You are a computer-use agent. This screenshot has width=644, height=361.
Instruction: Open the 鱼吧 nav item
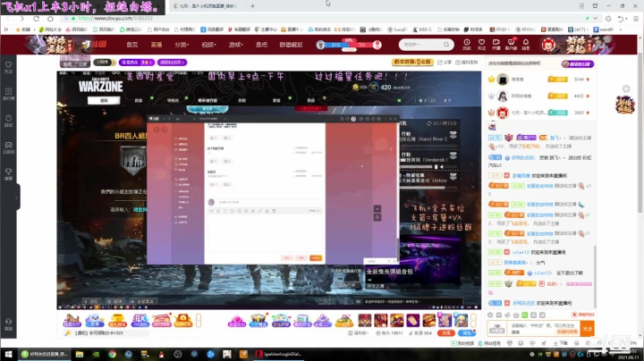click(261, 45)
